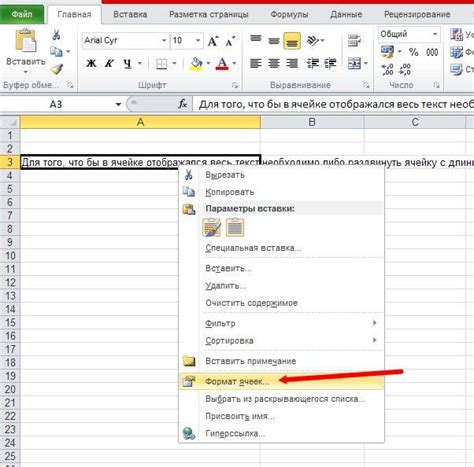The image size is (474, 467).
Task: Decrease indent in alignment group
Action: click(313, 63)
